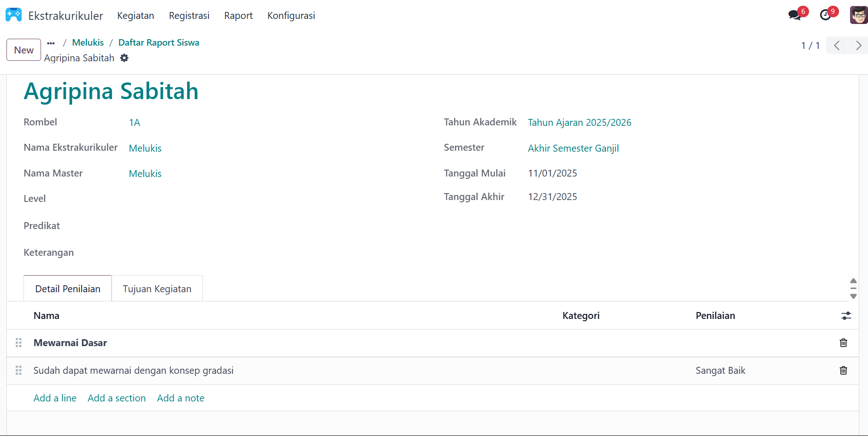Click the Predikat field
The width and height of the screenshot is (868, 436).
coord(231,226)
